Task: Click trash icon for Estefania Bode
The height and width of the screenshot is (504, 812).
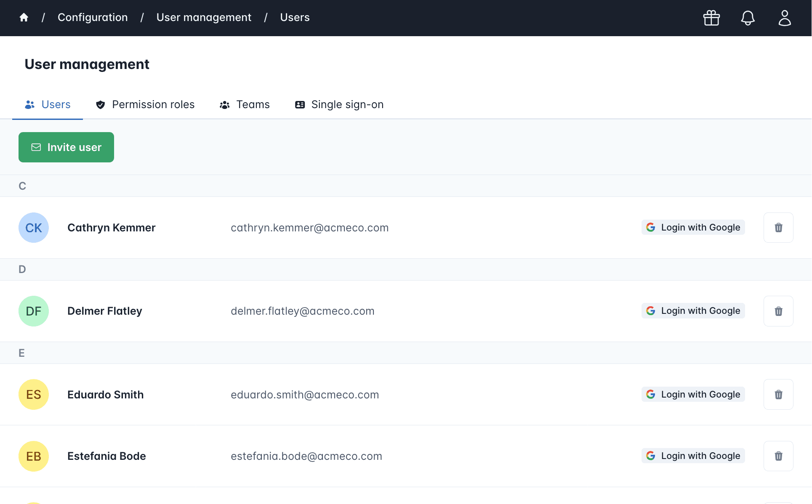Action: coord(778,456)
